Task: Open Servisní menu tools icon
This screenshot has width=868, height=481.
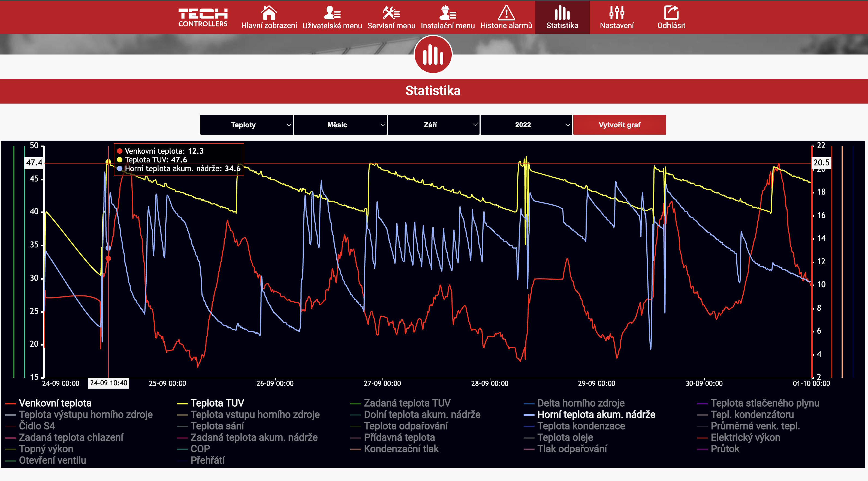Action: 391,13
